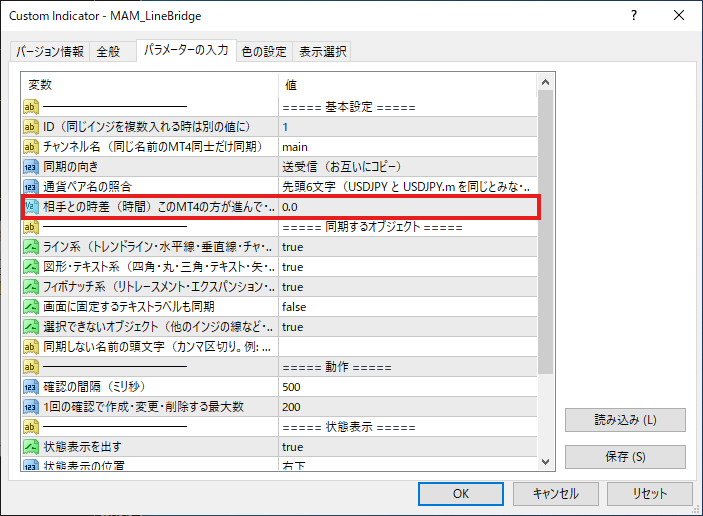Open the 同期の向き value 送受信 dropdown
Image resolution: width=703 pixels, height=516 pixels.
pyautogui.click(x=408, y=167)
